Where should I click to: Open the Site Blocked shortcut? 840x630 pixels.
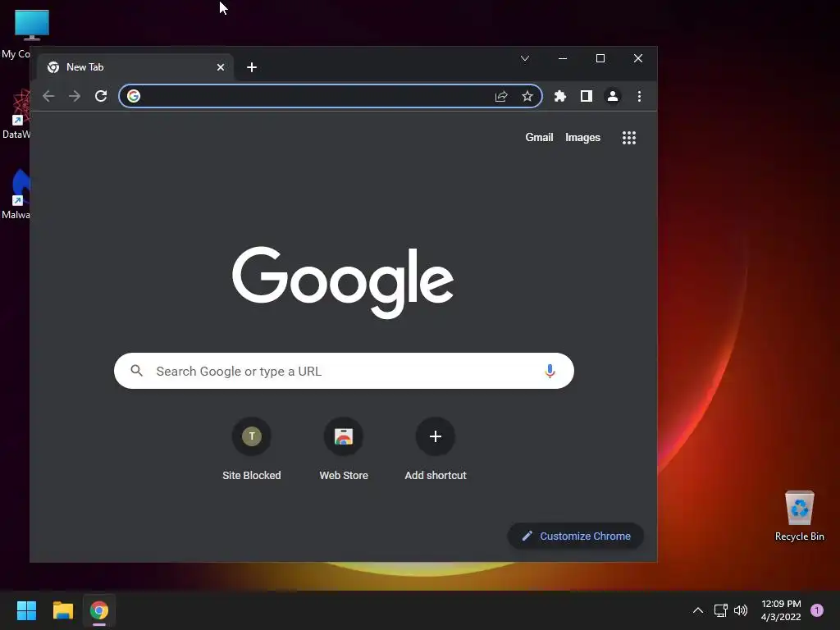point(251,449)
